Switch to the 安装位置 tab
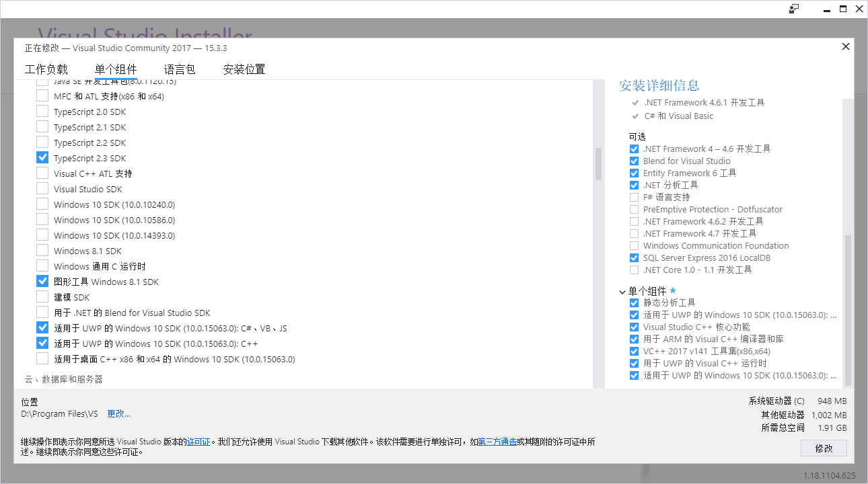 (244, 69)
